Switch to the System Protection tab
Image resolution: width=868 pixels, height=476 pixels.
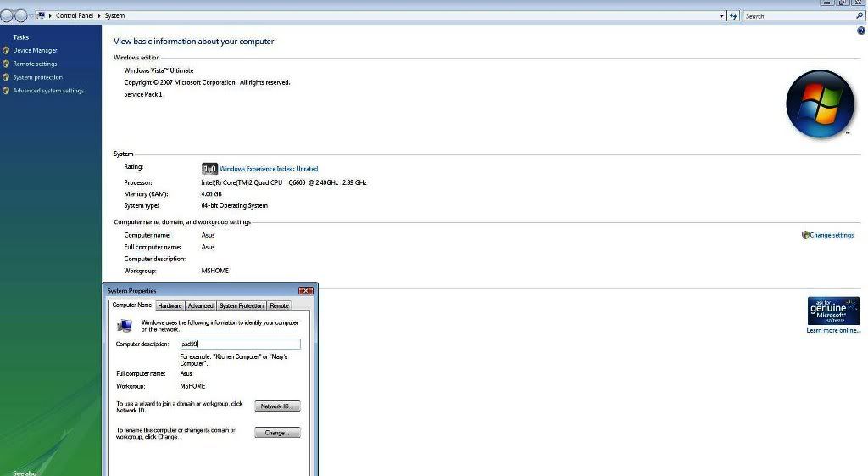[242, 306]
